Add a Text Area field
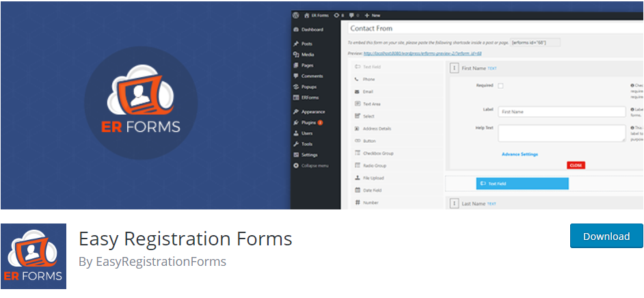The image size is (644, 298). click(x=397, y=104)
